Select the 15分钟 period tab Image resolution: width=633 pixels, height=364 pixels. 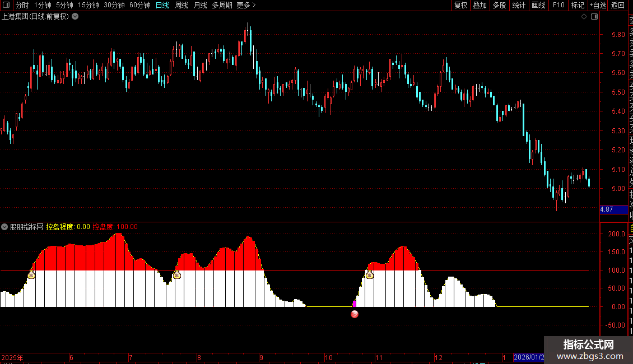89,5
